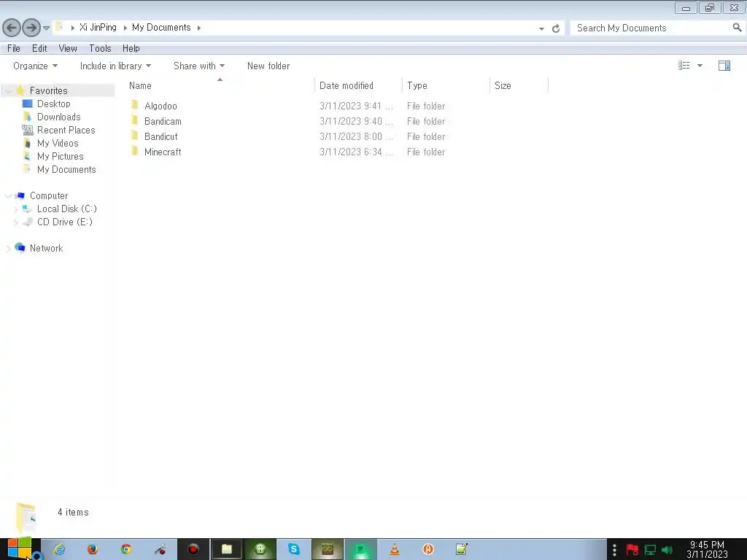Click the search magnifier icon
Viewport: 747px width, 560px height.
point(737,28)
